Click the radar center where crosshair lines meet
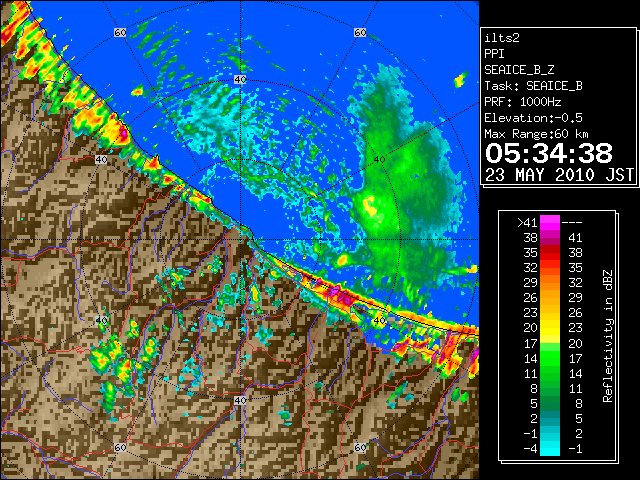The width and height of the screenshot is (640, 480). [240, 240]
